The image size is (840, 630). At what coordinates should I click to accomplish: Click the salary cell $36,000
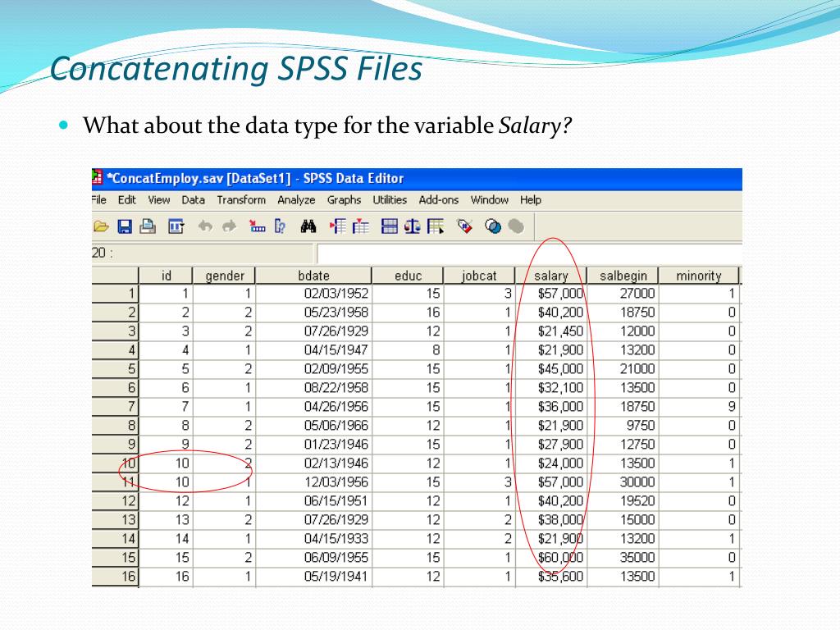pyautogui.click(x=550, y=407)
